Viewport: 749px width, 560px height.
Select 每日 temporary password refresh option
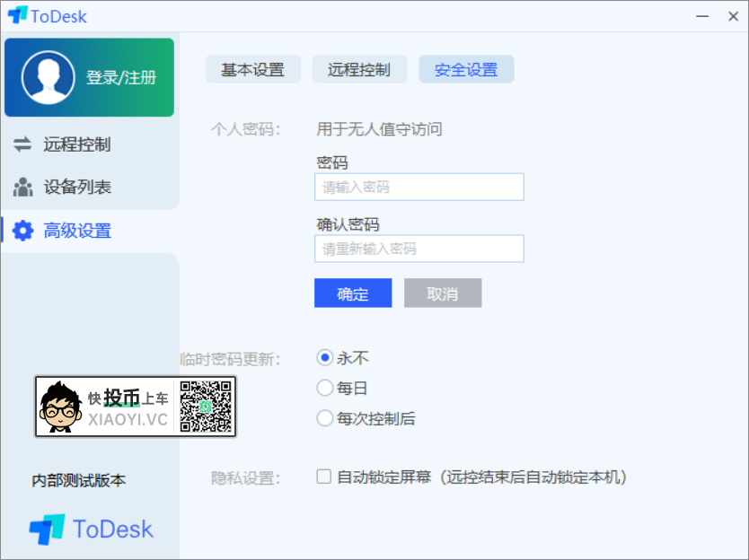tap(324, 388)
